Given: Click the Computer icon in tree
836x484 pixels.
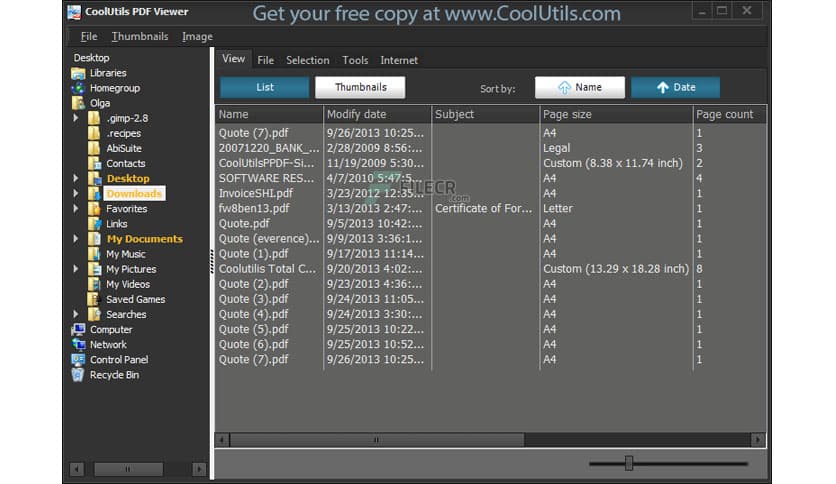Looking at the screenshot, I should coord(78,329).
